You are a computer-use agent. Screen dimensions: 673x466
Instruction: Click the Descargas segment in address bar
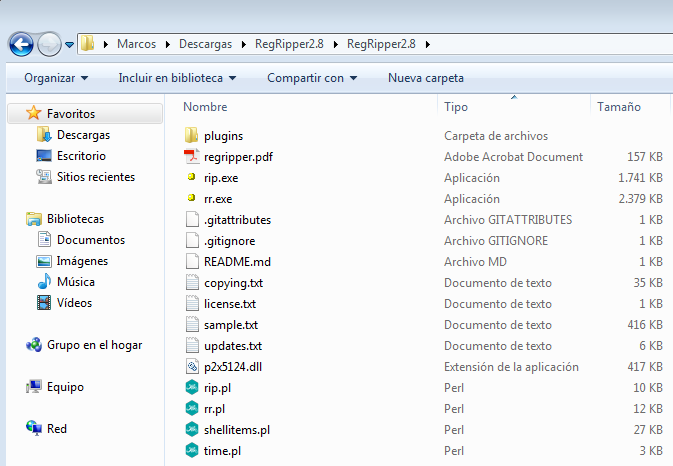point(204,44)
